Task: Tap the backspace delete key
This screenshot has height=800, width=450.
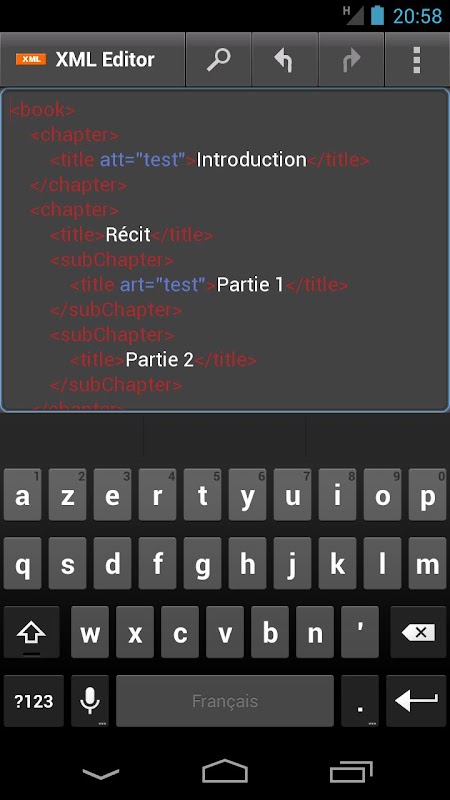Action: point(418,633)
